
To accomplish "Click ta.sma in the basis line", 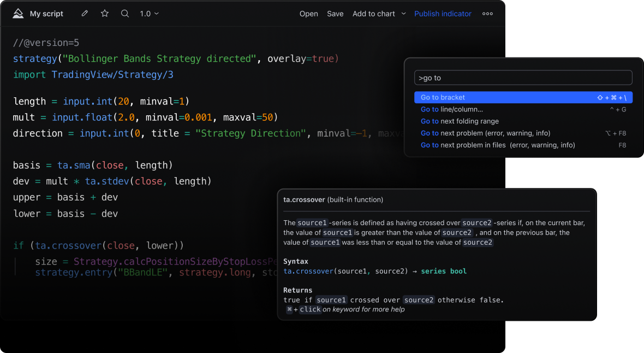I will [x=74, y=166].
